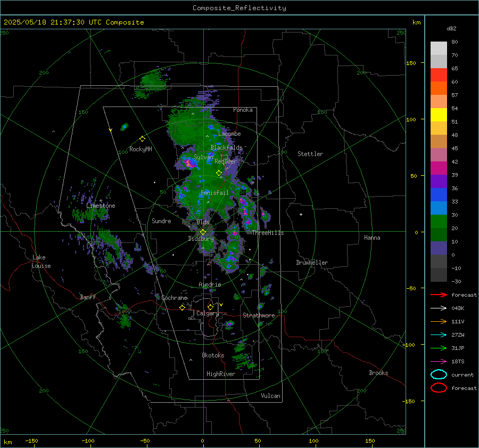This screenshot has width=479, height=448.
Task: Click the Brooks map label
Action: (x=378, y=373)
